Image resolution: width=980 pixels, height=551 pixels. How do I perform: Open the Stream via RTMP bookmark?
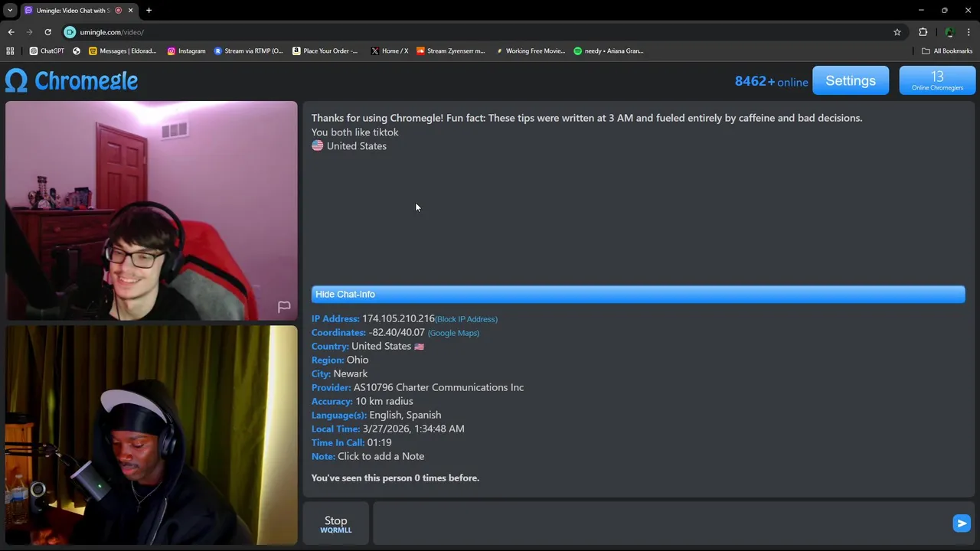pyautogui.click(x=249, y=51)
